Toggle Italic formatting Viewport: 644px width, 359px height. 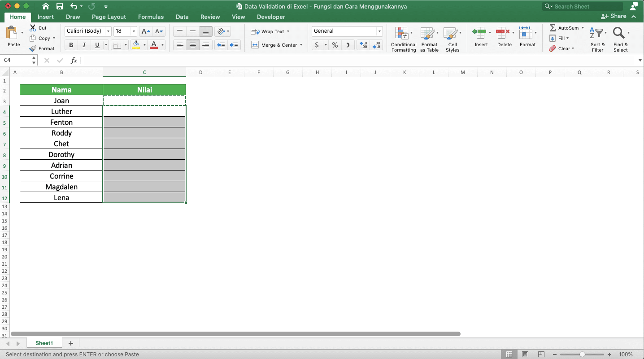pos(84,45)
